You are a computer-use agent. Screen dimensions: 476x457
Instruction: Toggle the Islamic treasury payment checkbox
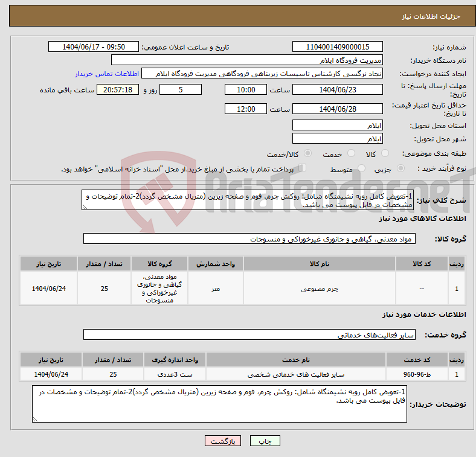pyautogui.click(x=303, y=168)
